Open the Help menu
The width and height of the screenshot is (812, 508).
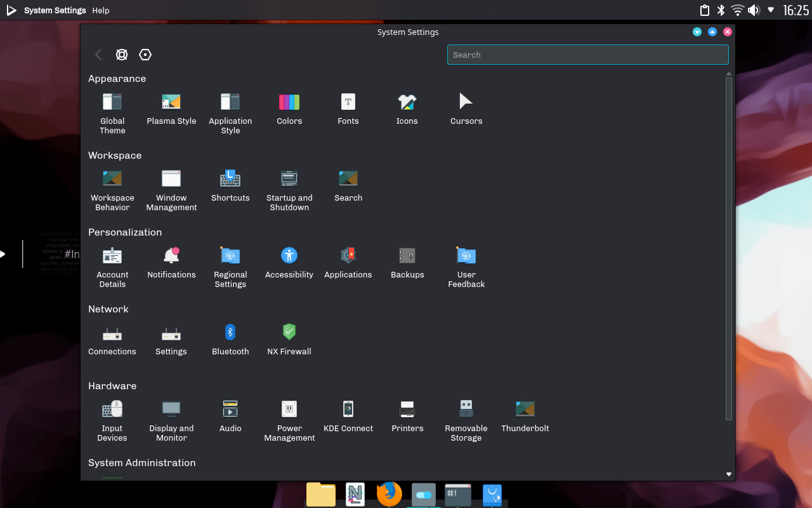100,10
